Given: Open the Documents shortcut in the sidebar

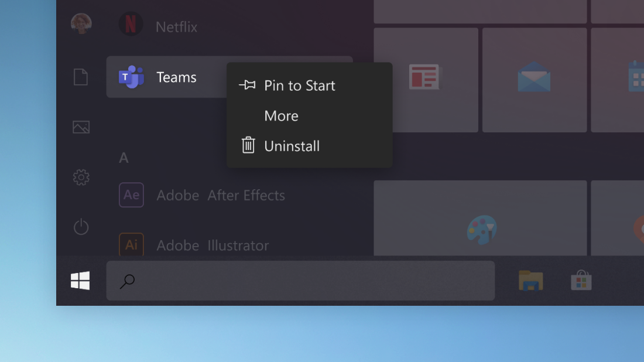Looking at the screenshot, I should pos(81,77).
